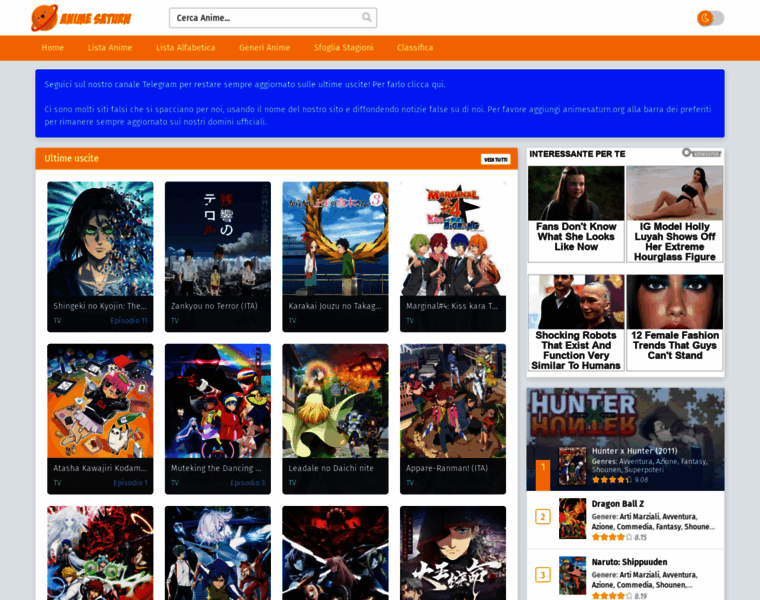Screen dimensions: 760x600
Task: Open the Zankyou no Terror (ITA) poster
Action: [218, 238]
